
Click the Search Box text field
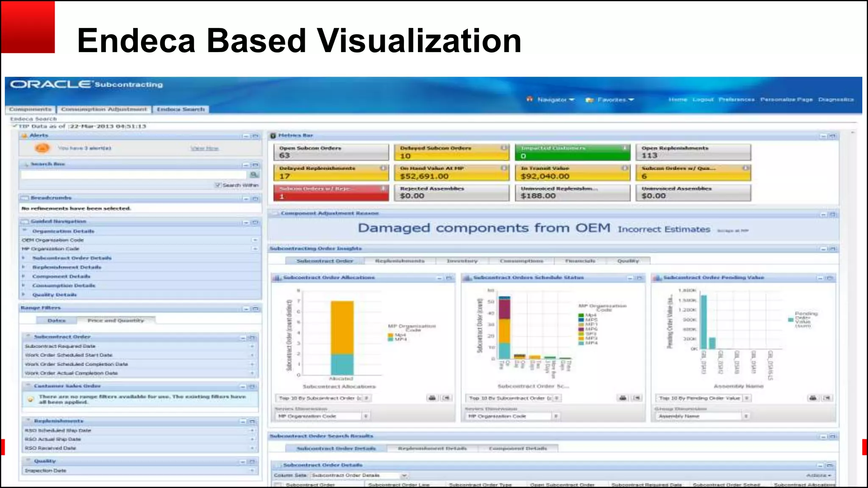(x=134, y=175)
